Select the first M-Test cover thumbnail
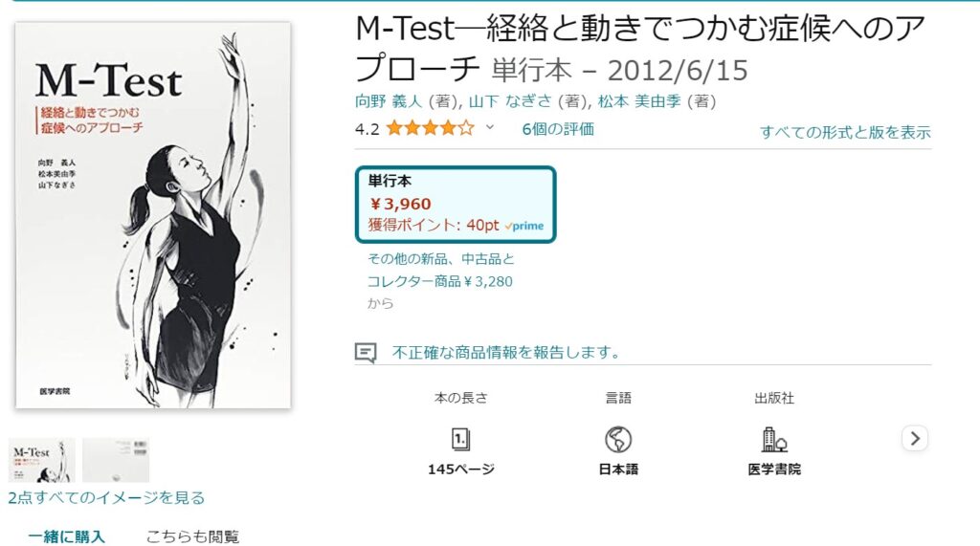This screenshot has height=546, width=980. (41, 460)
